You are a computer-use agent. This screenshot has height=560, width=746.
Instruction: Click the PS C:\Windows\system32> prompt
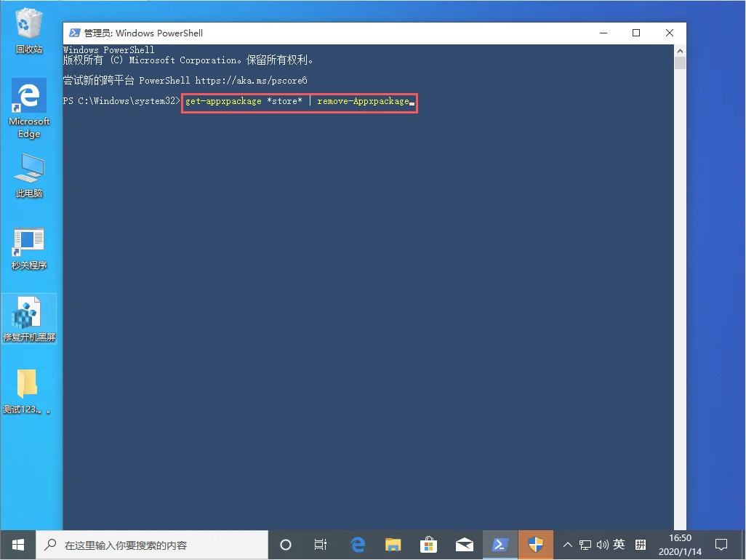pyautogui.click(x=122, y=101)
